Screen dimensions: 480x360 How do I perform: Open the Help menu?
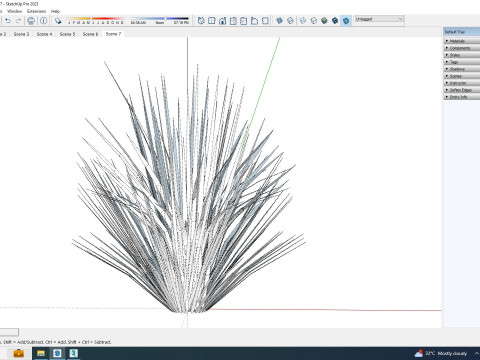(x=55, y=11)
